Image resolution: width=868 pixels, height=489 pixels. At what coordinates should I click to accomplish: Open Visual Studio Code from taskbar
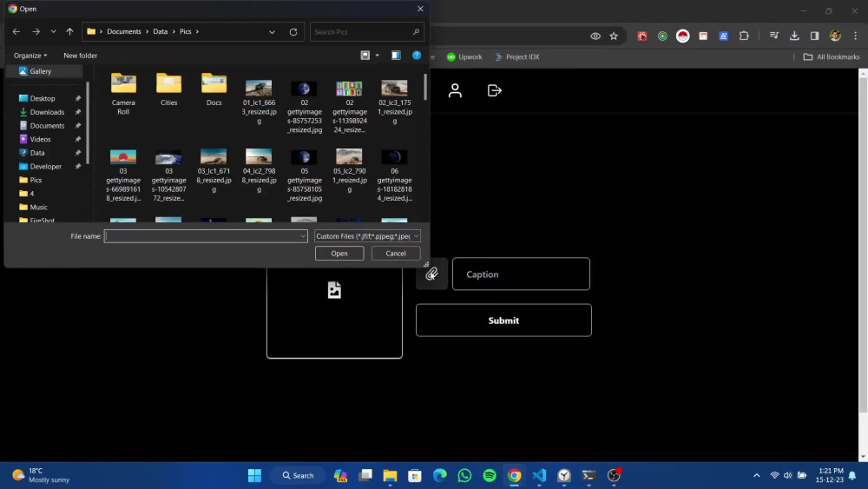539,476
